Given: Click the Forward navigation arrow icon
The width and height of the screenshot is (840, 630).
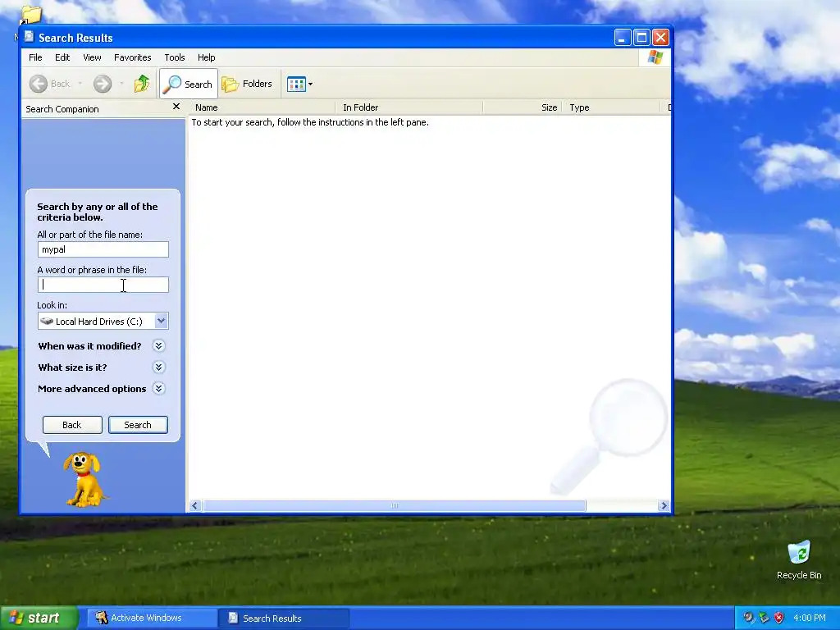Looking at the screenshot, I should point(103,84).
